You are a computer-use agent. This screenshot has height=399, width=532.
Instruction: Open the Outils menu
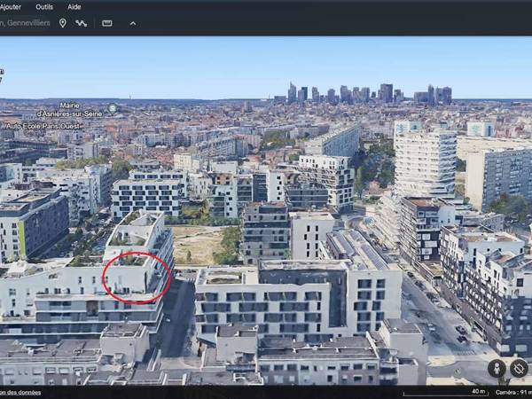click(x=44, y=7)
